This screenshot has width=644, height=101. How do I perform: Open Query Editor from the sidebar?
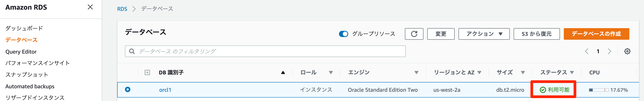pos(21,52)
